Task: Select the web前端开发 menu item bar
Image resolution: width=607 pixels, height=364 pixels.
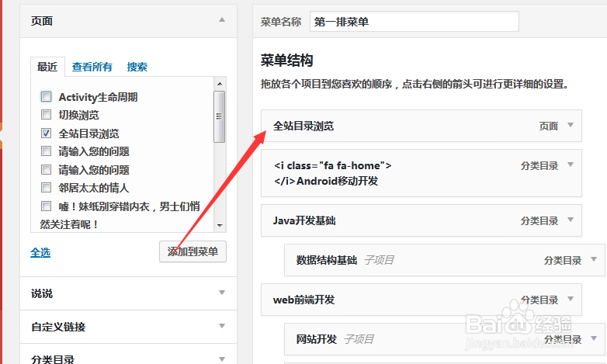Action: [421, 300]
